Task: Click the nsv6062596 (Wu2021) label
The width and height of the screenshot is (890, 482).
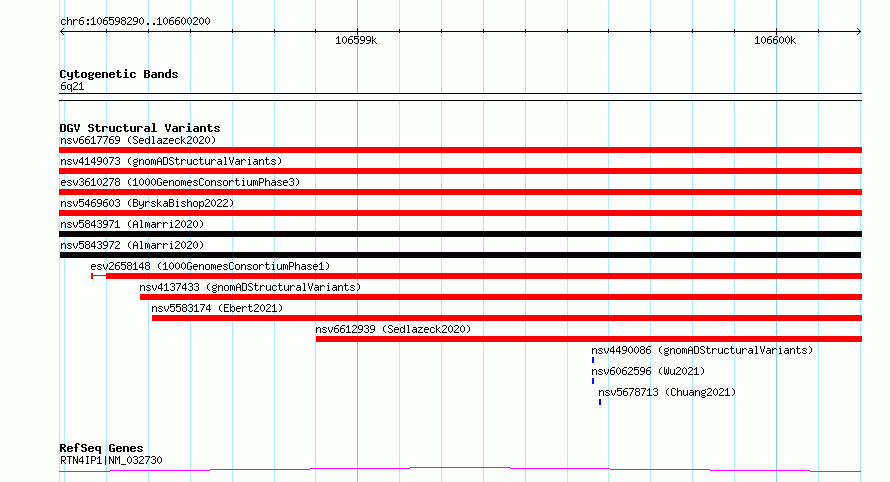Action: (648, 371)
